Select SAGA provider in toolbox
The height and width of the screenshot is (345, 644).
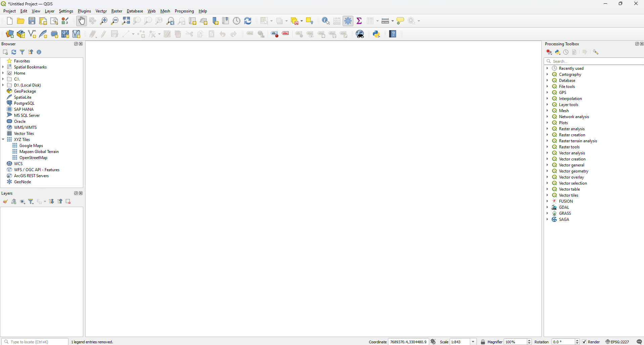tap(564, 219)
